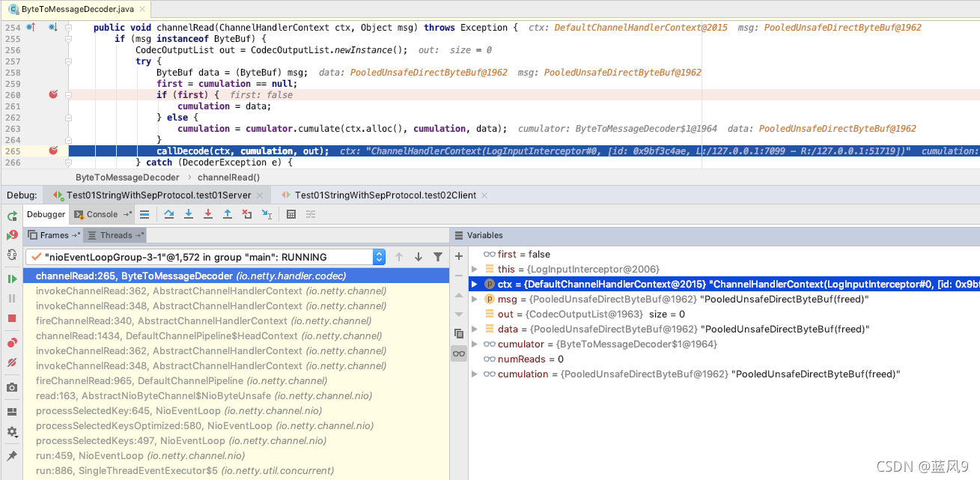
Task: Click the Step Out icon
Action: tap(227, 214)
